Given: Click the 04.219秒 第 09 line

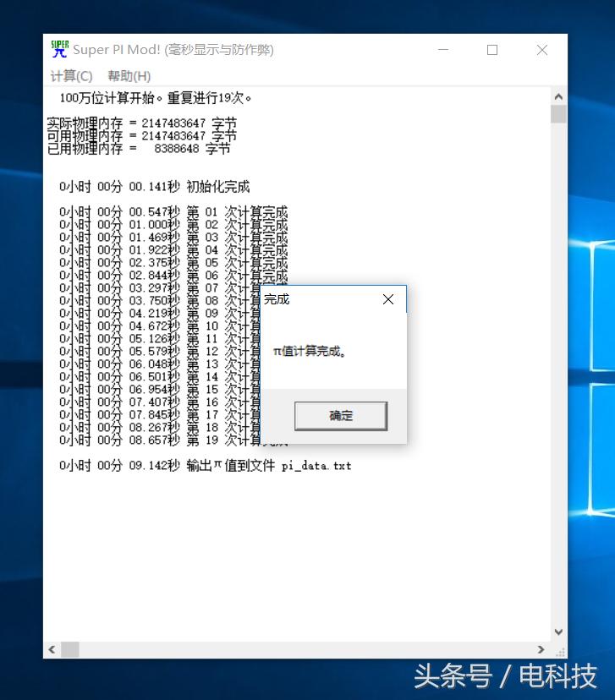Looking at the screenshot, I should (x=159, y=314).
